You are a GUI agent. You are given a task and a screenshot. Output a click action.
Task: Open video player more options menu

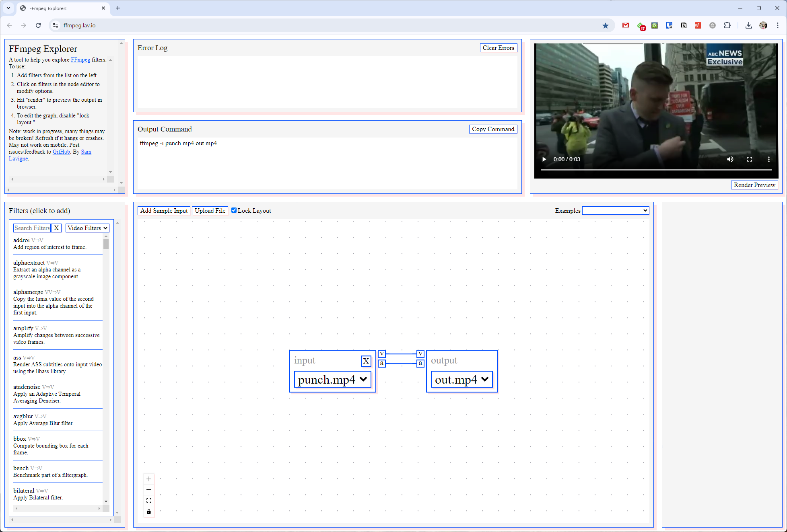(x=768, y=159)
